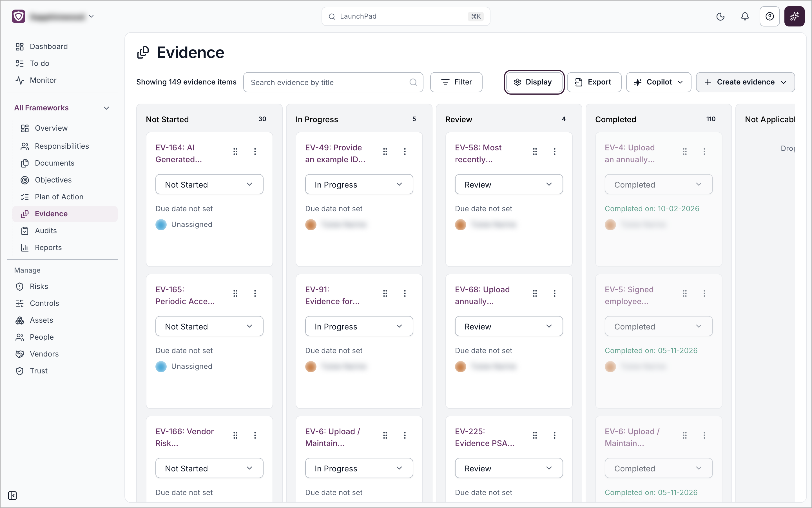Grab the drag handle on EV-164 card
812x508 pixels.
point(235,151)
